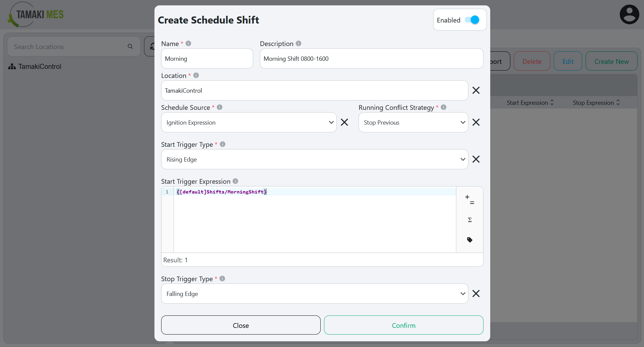The image size is (644, 347).
Task: Open the user profile icon top right
Action: click(629, 14)
